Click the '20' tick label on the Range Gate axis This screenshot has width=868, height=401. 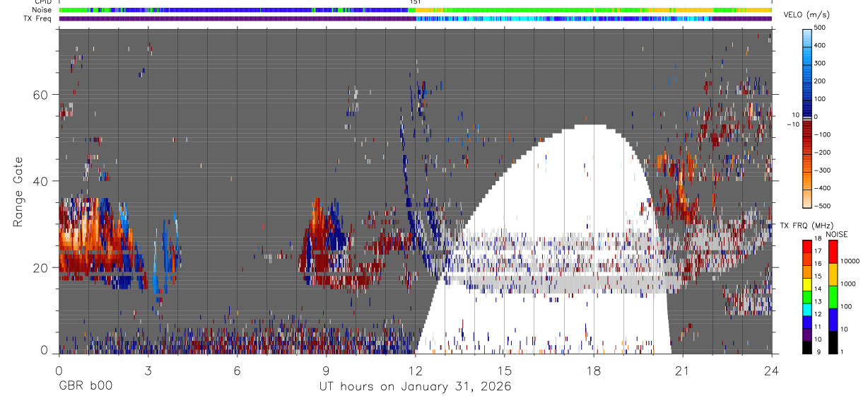pos(42,267)
